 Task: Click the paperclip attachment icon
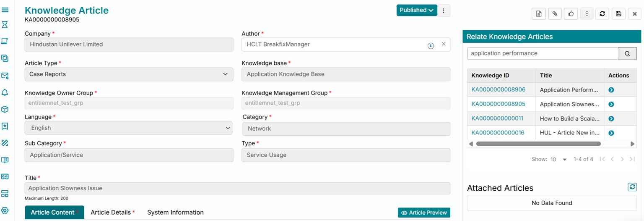coord(555,14)
